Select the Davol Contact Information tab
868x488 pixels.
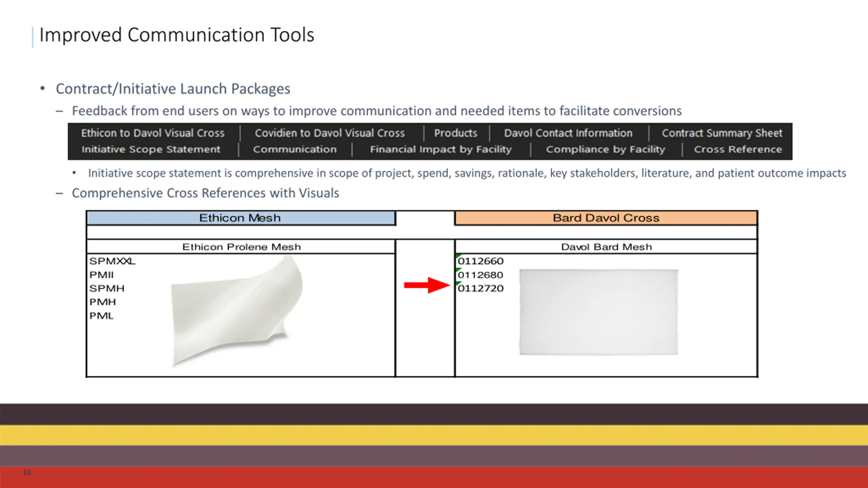(568, 133)
